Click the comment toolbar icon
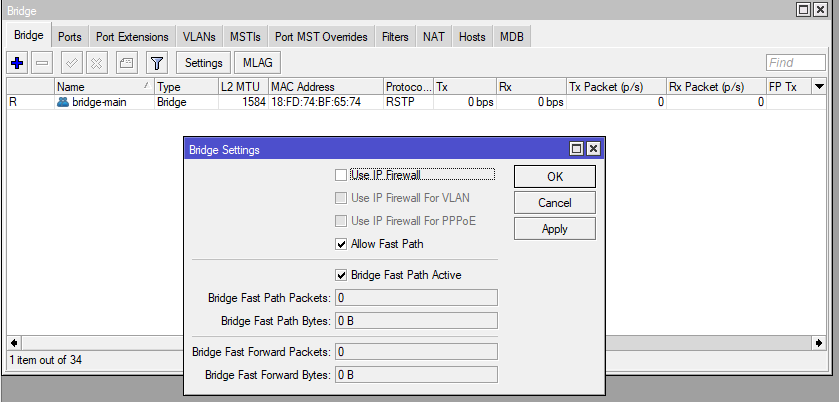Viewport: 839px width, 402px height. [126, 63]
